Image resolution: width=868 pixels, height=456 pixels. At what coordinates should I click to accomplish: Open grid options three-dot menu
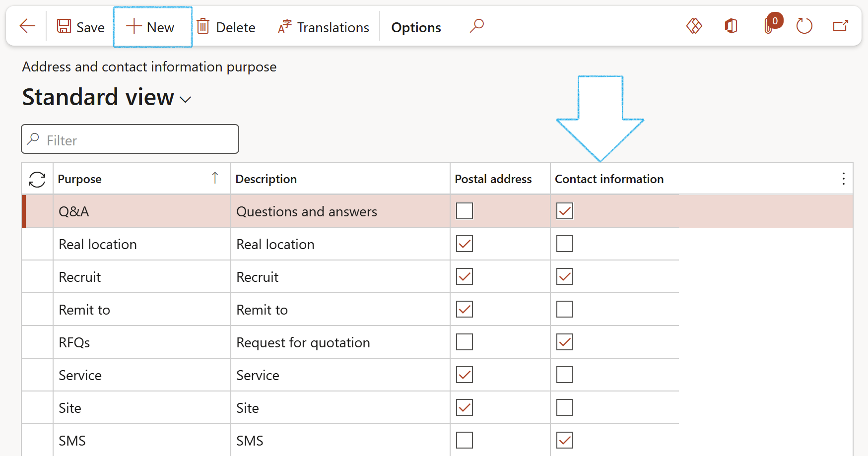(x=843, y=179)
